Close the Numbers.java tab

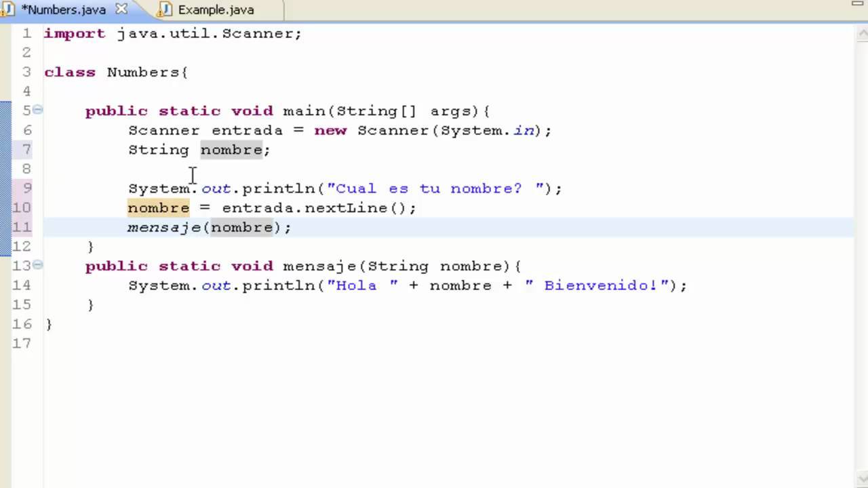[121, 9]
